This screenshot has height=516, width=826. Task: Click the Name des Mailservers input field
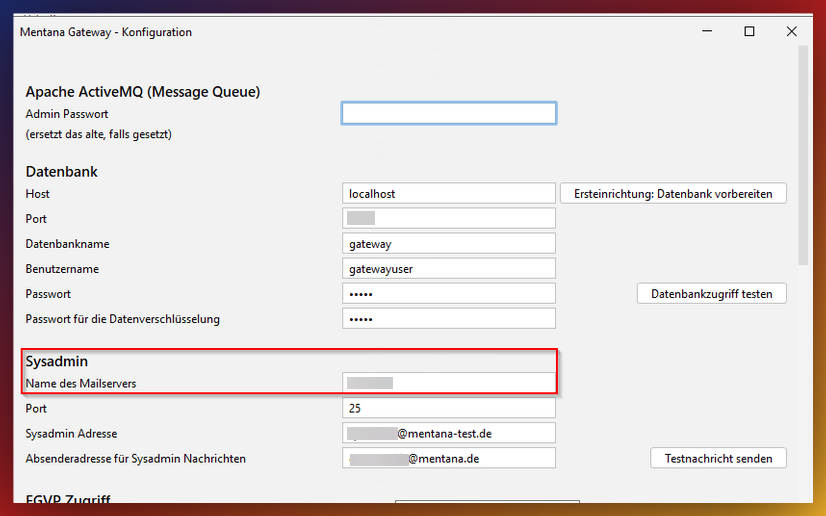point(449,383)
